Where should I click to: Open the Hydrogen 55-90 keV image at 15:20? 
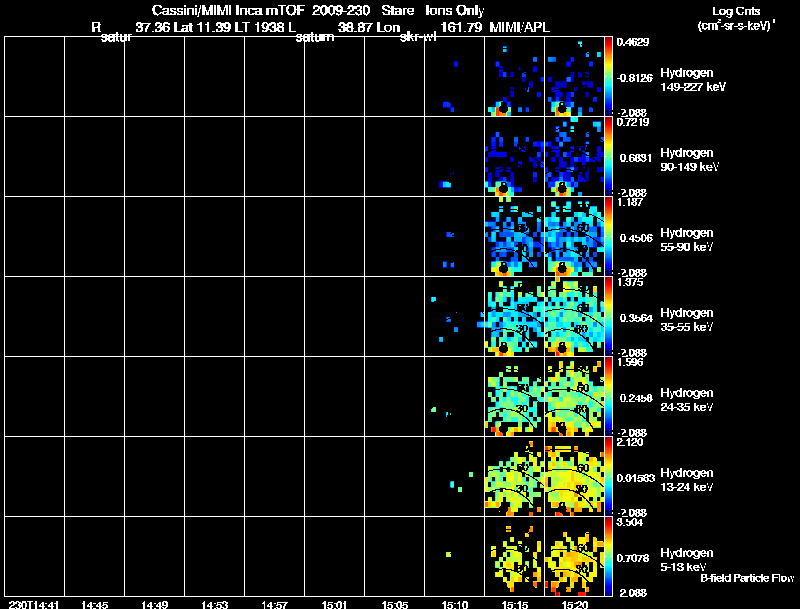574,237
